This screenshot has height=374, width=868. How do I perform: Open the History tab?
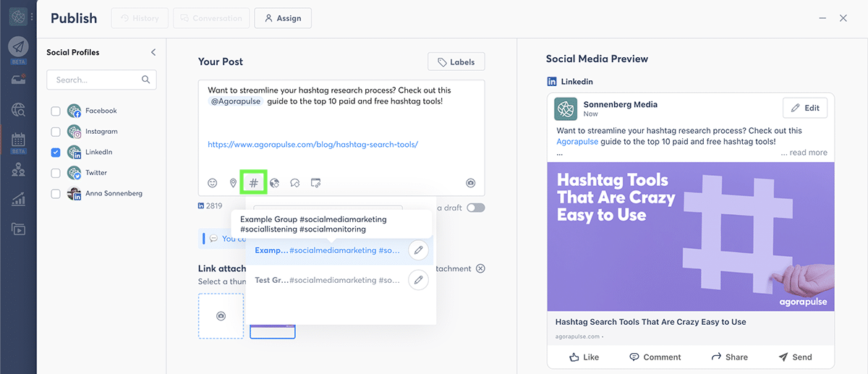[140, 18]
